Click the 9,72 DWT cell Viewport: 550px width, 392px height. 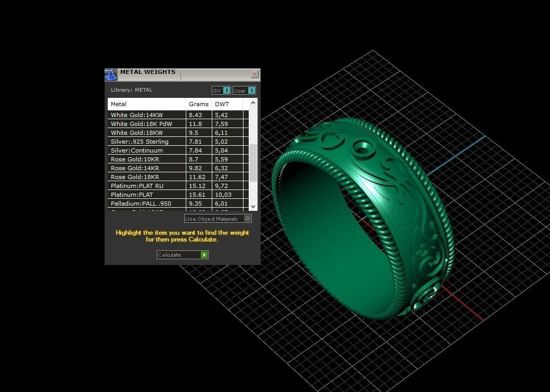click(x=227, y=186)
